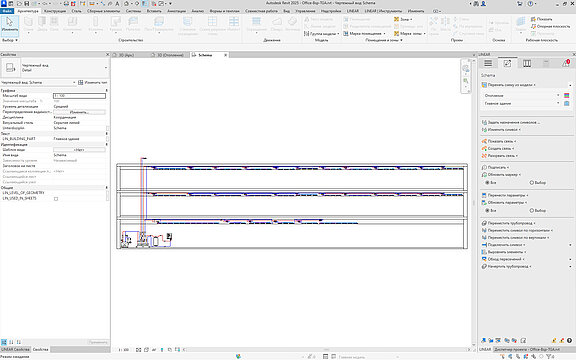Click the text tool icon in quick access toolbar
Screen dimensions: 576x360
[117, 4]
